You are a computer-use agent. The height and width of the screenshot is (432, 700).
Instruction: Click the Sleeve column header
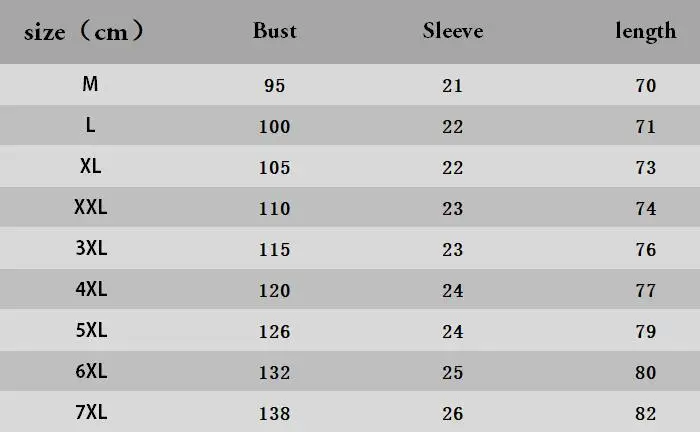coord(453,31)
